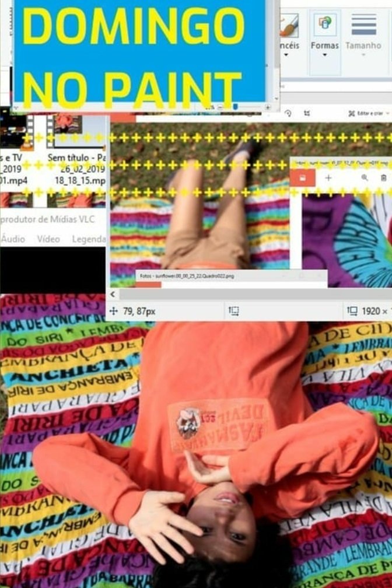
Task: Click the trash delete icon in Photos
Action: click(x=383, y=177)
